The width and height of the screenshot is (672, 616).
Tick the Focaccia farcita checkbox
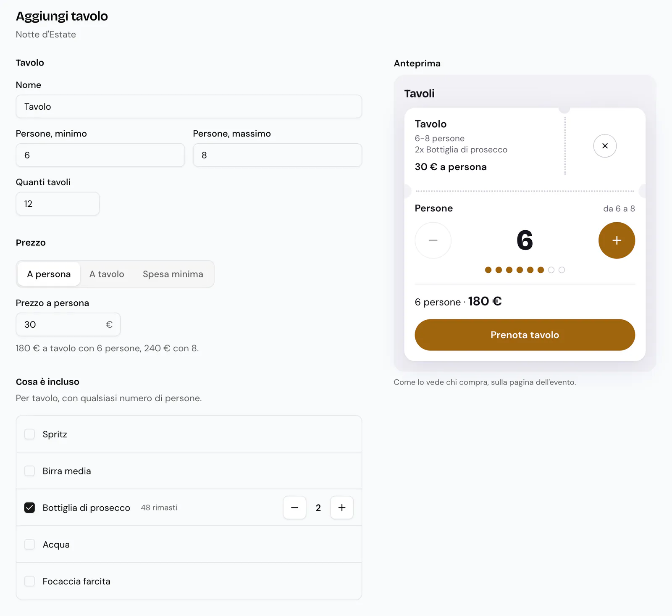[29, 581]
